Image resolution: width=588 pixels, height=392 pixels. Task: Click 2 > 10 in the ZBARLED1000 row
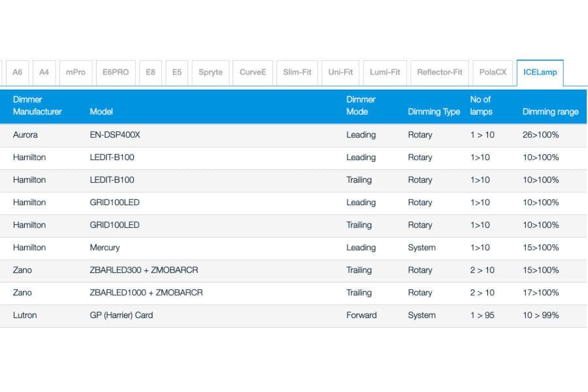[482, 293]
